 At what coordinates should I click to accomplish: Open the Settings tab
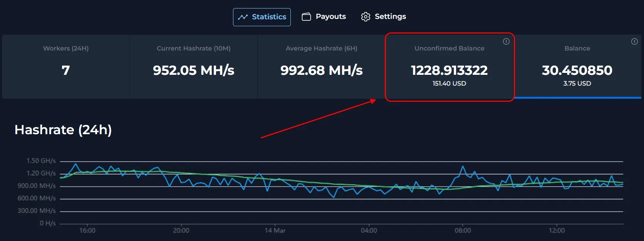[390, 17]
